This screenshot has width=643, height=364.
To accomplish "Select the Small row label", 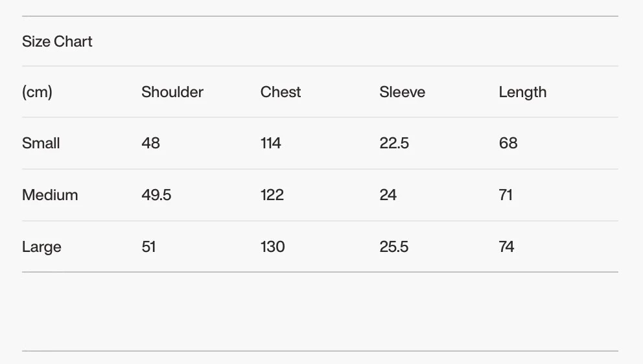I will coord(41,143).
